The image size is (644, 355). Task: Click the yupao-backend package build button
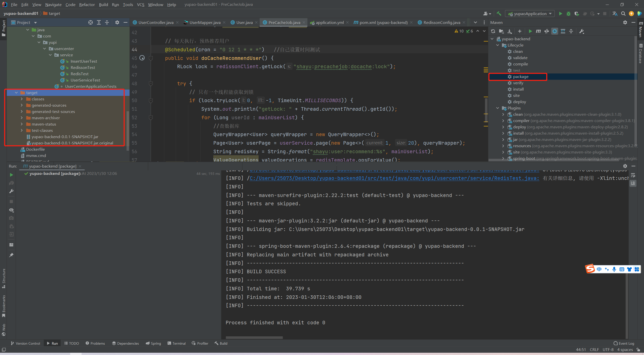tap(520, 76)
